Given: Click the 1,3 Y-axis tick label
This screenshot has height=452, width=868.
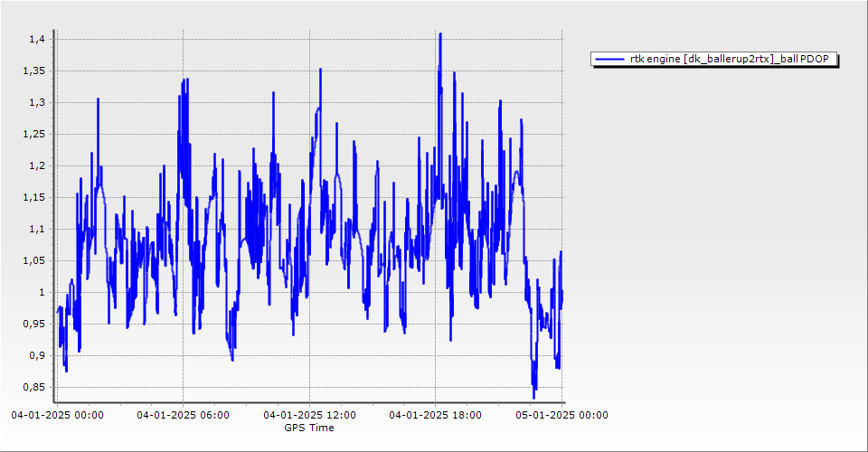Looking at the screenshot, I should click(36, 102).
